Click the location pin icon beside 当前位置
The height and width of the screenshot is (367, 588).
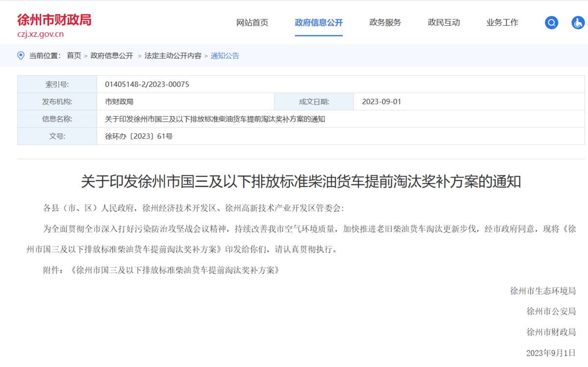pos(21,55)
